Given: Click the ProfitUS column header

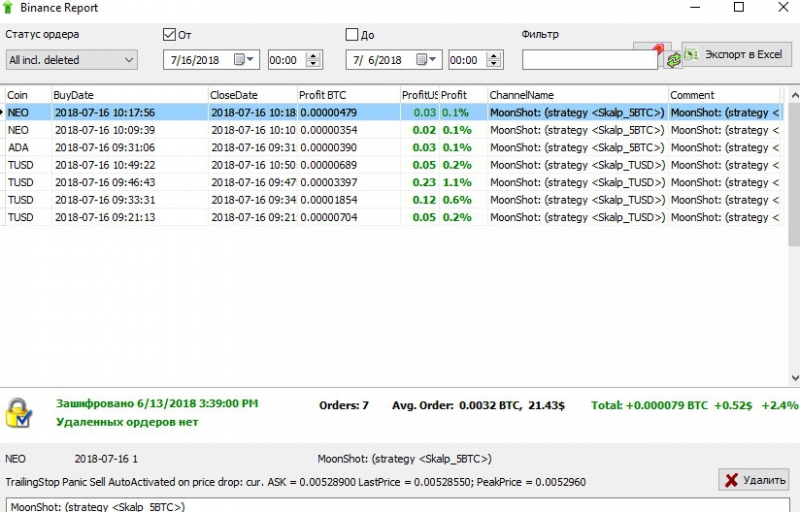Looking at the screenshot, I should click(419, 95).
